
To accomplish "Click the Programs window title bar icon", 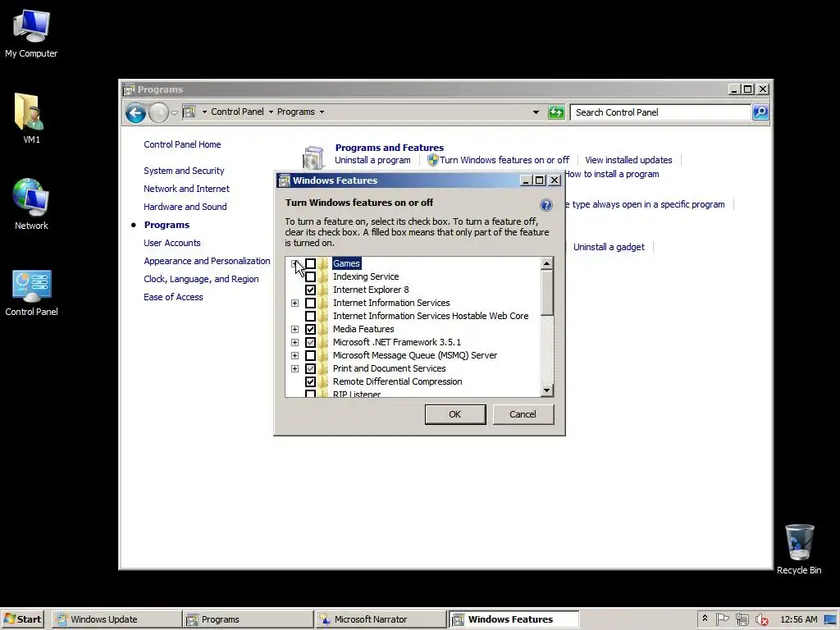I will click(x=129, y=89).
